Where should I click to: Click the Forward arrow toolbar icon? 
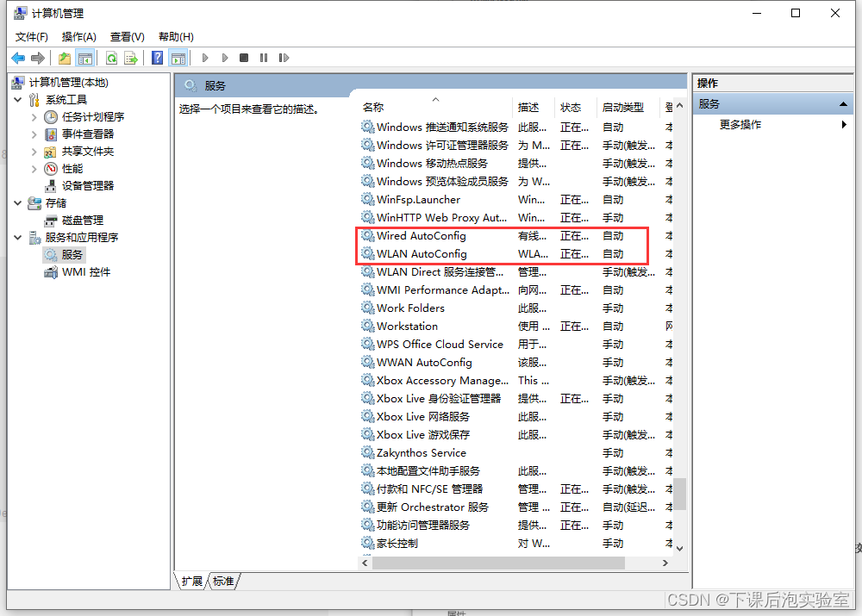(37, 58)
